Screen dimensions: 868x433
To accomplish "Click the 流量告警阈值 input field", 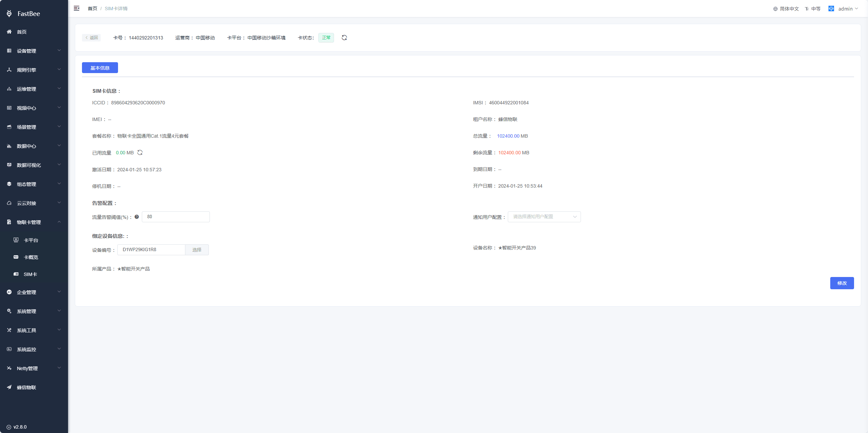I will [176, 217].
